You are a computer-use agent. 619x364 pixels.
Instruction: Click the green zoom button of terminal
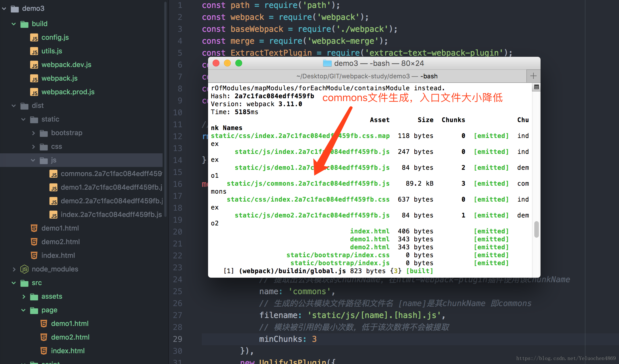click(x=239, y=63)
